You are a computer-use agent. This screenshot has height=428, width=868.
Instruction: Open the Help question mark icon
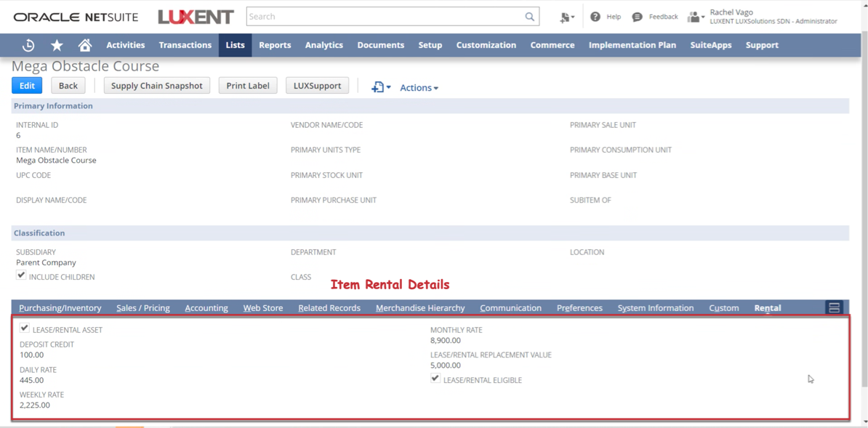(595, 17)
